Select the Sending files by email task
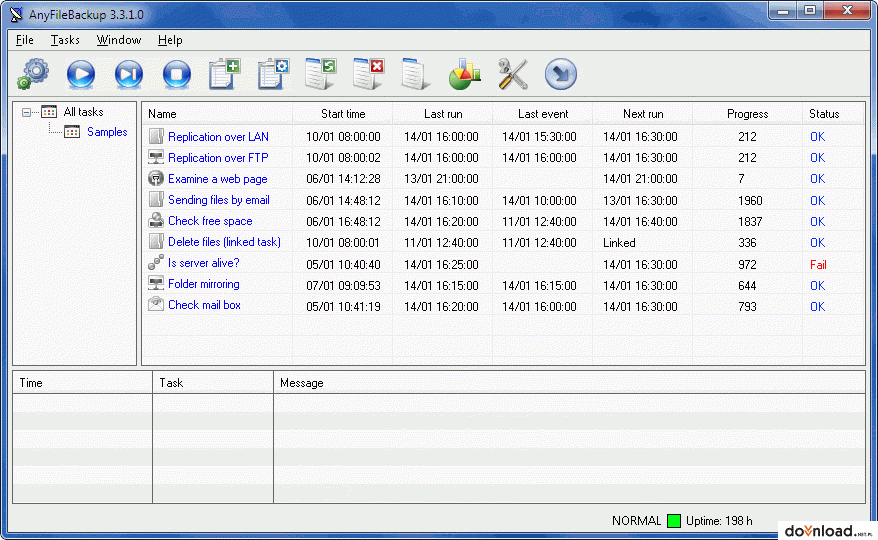Viewport: 878px width, 540px height. tap(218, 200)
